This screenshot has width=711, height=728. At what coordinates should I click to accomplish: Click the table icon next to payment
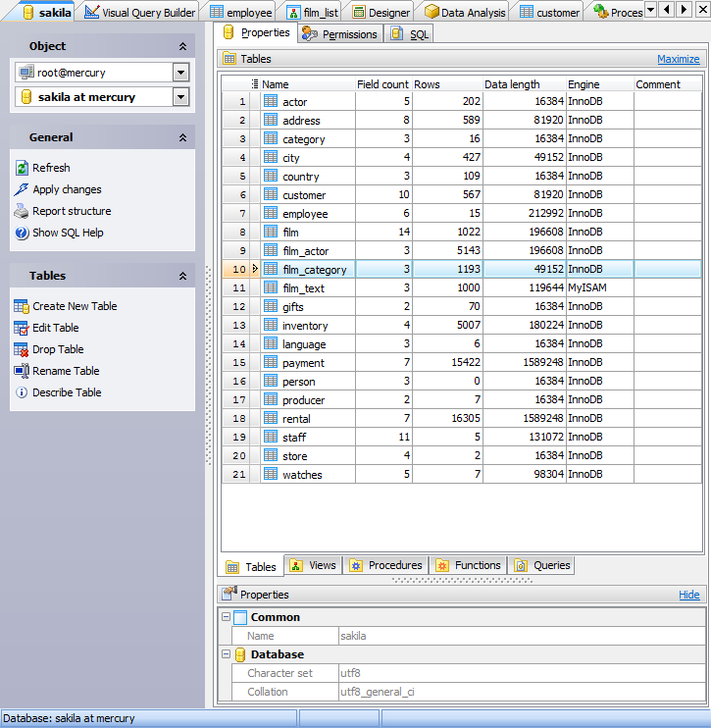tap(271, 362)
